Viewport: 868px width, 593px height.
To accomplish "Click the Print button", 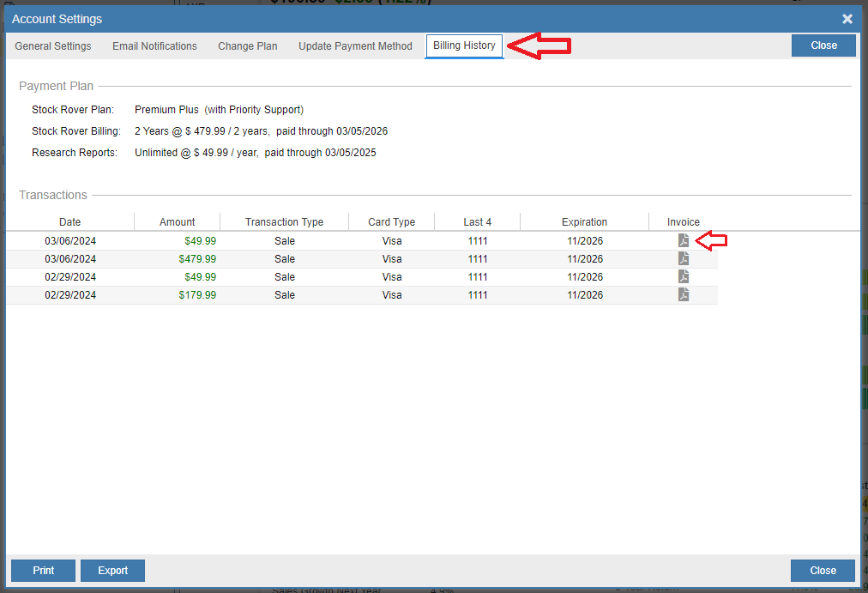I will 43,570.
